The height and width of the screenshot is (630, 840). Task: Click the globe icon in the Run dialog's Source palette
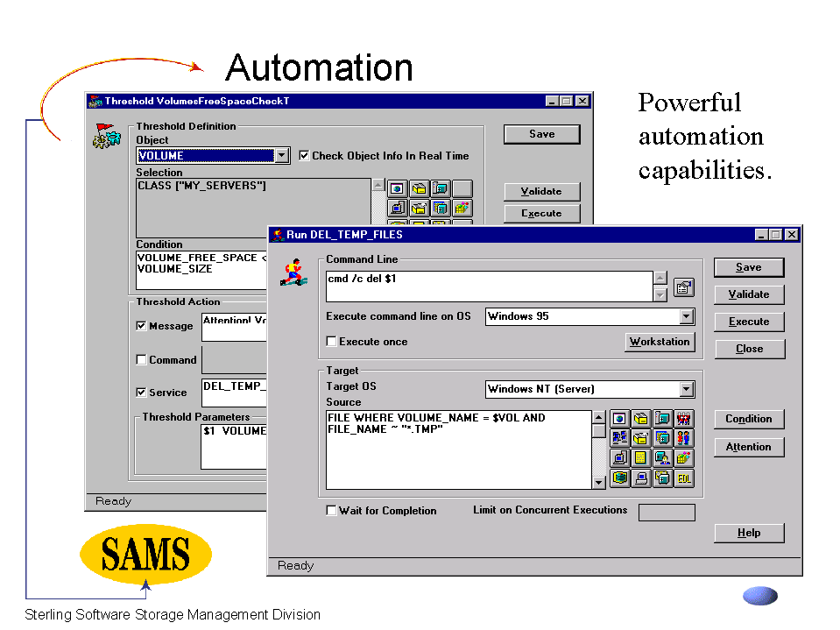[x=620, y=419]
